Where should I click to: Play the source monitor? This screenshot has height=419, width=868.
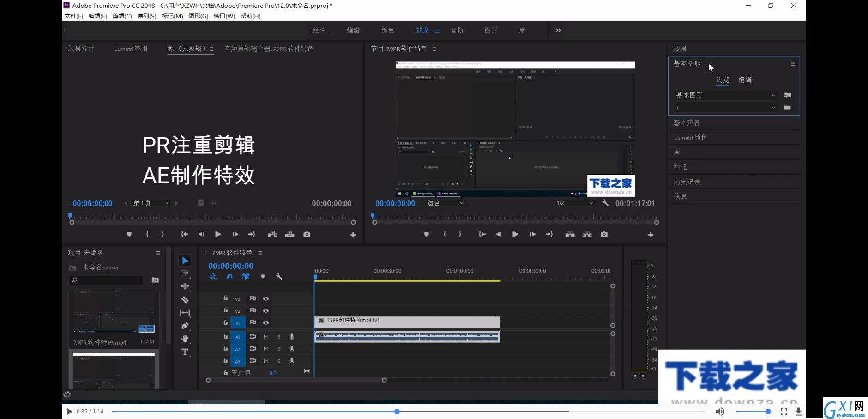tap(218, 234)
